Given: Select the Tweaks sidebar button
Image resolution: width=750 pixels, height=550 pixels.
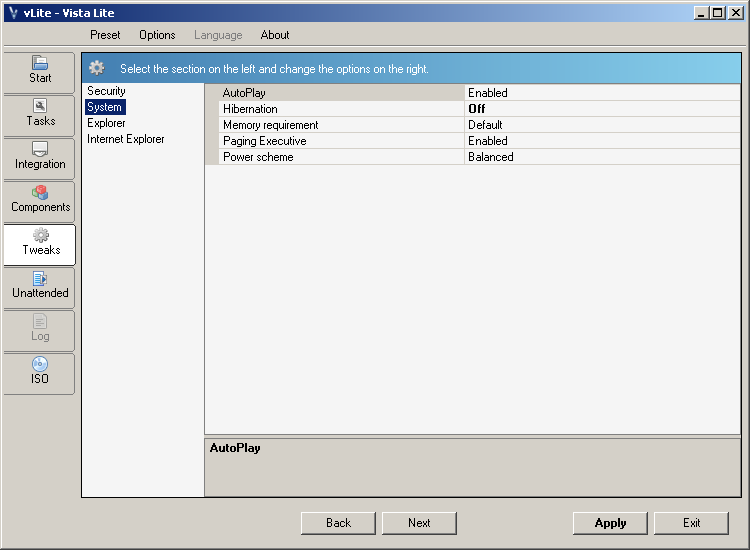Looking at the screenshot, I should tap(39, 245).
